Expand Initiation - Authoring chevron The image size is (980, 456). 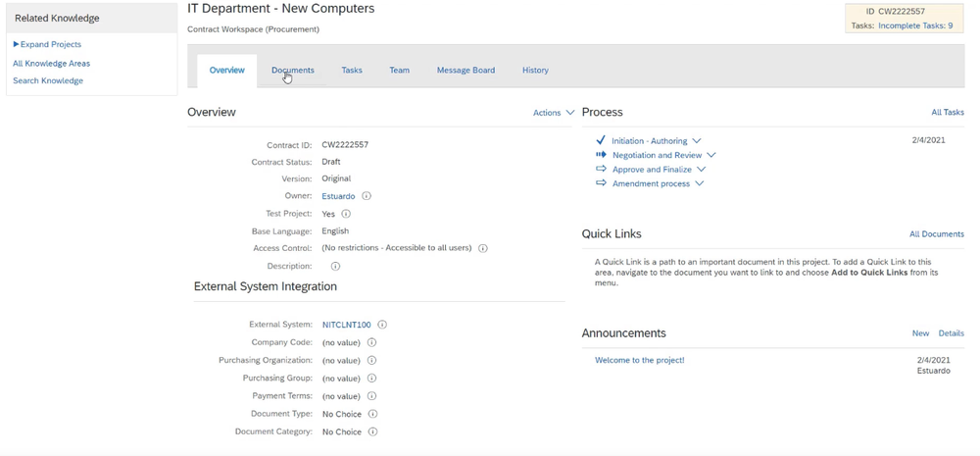pos(696,141)
